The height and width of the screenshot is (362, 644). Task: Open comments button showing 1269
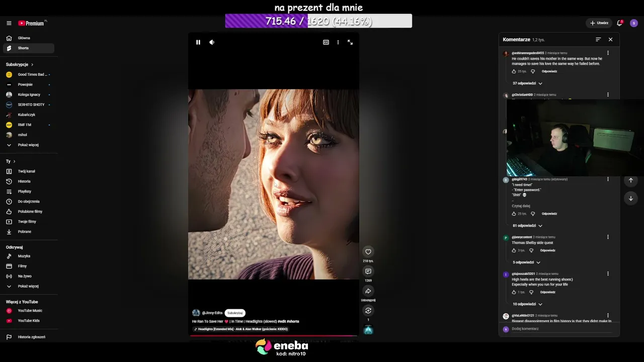[368, 271]
